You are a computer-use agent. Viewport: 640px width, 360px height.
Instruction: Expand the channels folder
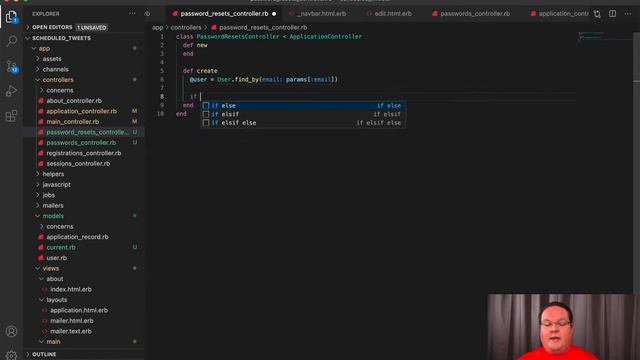(x=38, y=69)
